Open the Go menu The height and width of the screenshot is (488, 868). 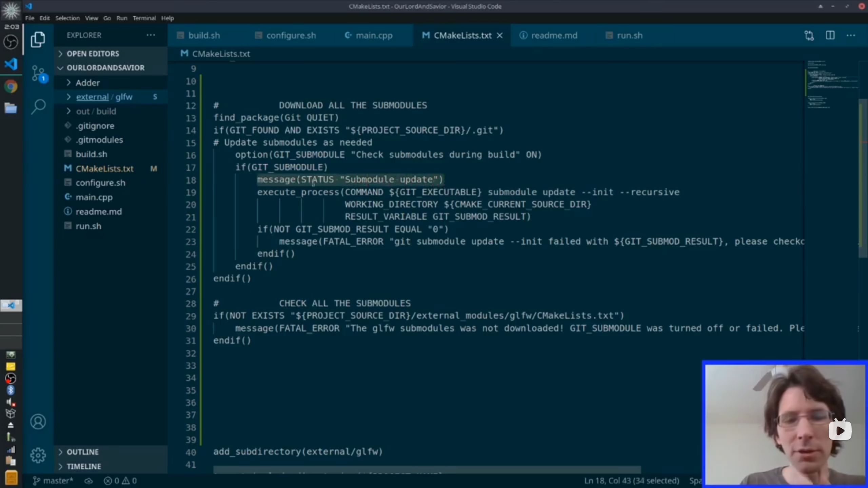[107, 18]
